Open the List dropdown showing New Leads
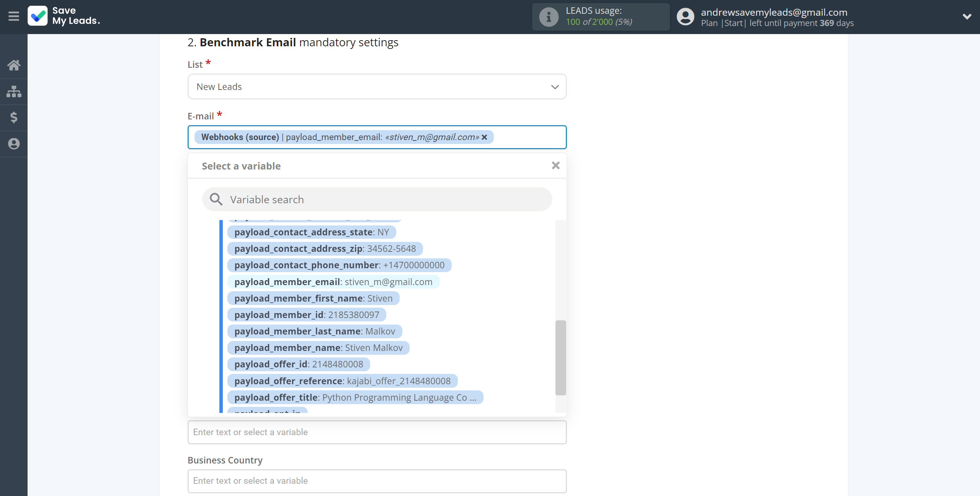Viewport: 980px width, 496px height. 377,87
